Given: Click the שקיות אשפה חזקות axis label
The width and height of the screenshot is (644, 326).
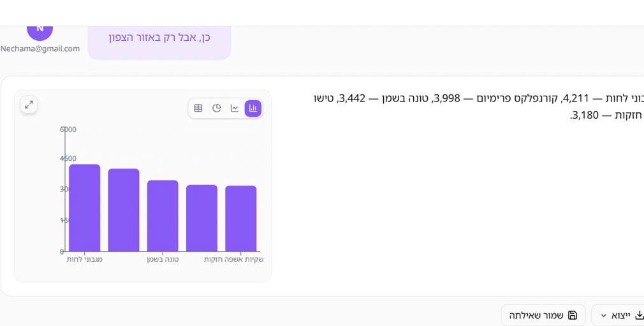Looking at the screenshot, I should tap(233, 260).
